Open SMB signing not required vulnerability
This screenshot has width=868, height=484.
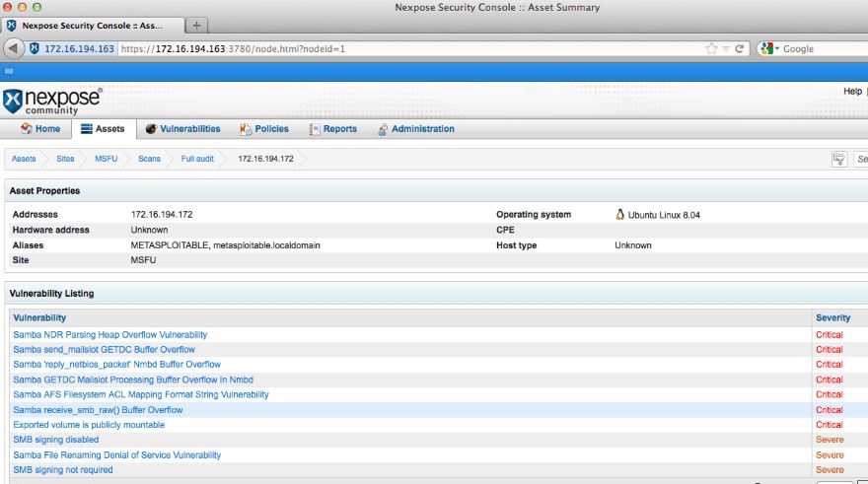coord(62,470)
